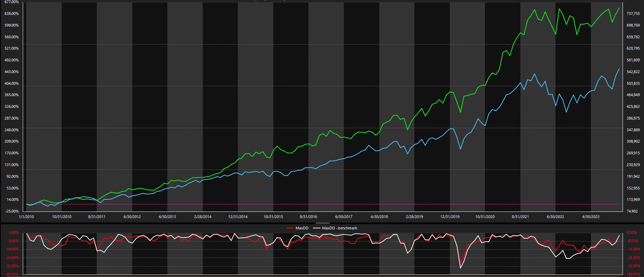Screen dimensions: 644x277
Task: Click the 425,862 equity value label
Action: [633, 107]
